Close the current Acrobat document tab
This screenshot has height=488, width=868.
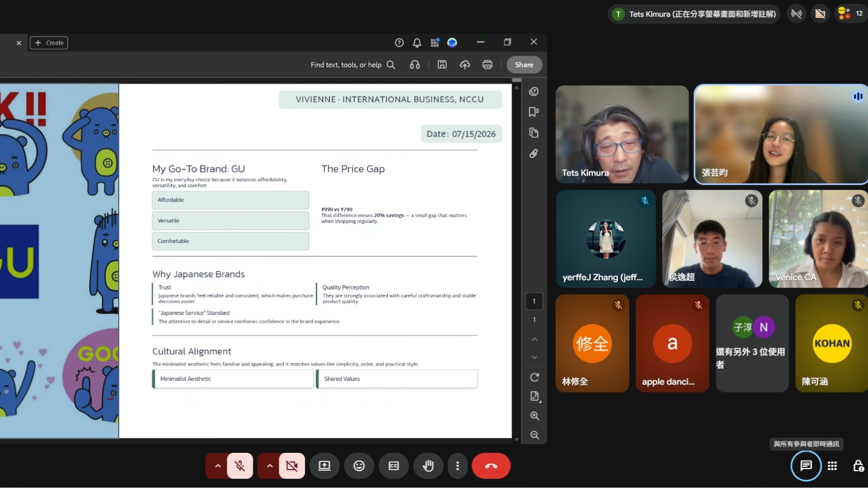coord(19,43)
